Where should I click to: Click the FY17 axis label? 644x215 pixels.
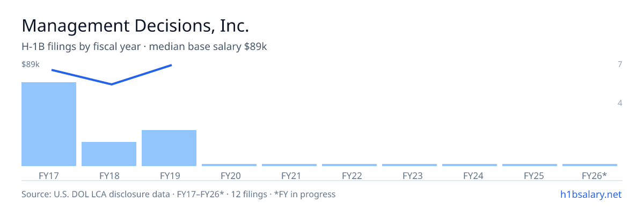pyautogui.click(x=49, y=175)
